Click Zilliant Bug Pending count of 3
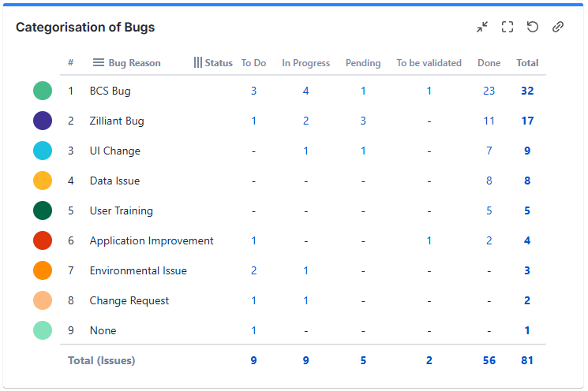Image resolution: width=588 pixels, height=391 pixels. pyautogui.click(x=363, y=121)
